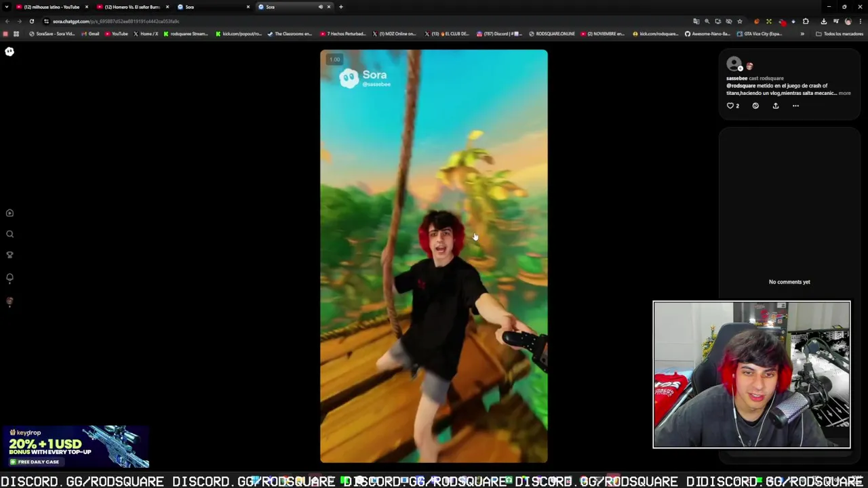Open browser Downloads

(823, 21)
